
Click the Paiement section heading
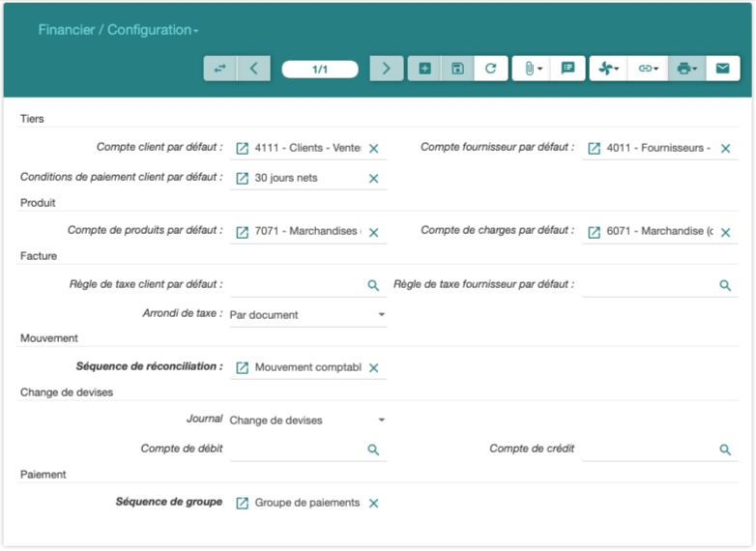point(43,475)
